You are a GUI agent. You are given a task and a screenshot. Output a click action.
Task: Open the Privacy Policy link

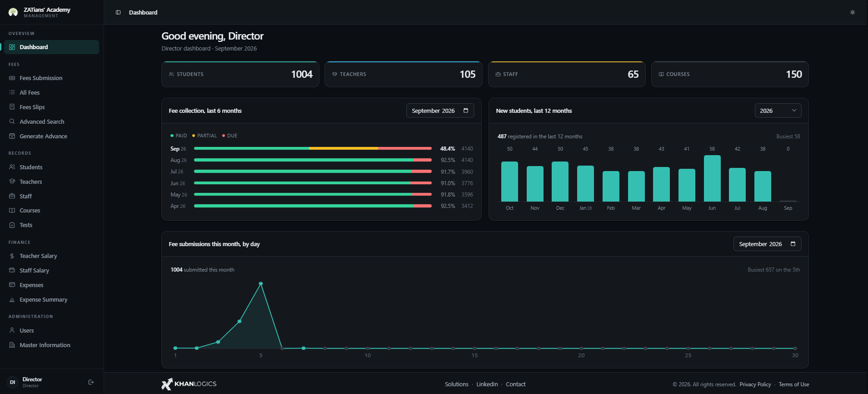[755, 384]
